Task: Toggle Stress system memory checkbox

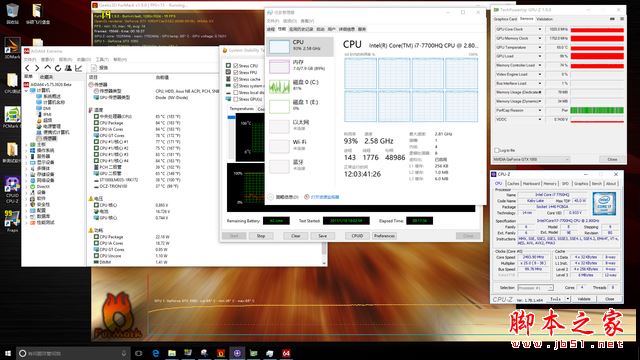Action: click(236, 86)
